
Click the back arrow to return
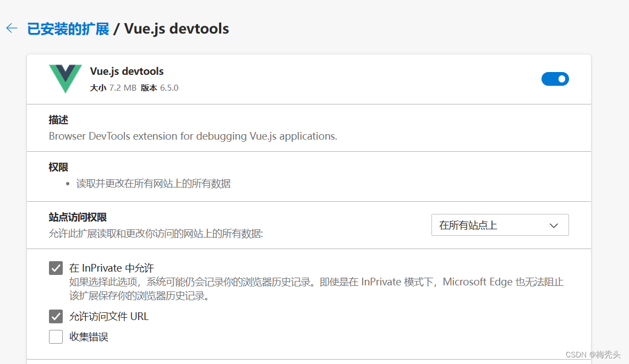point(11,27)
